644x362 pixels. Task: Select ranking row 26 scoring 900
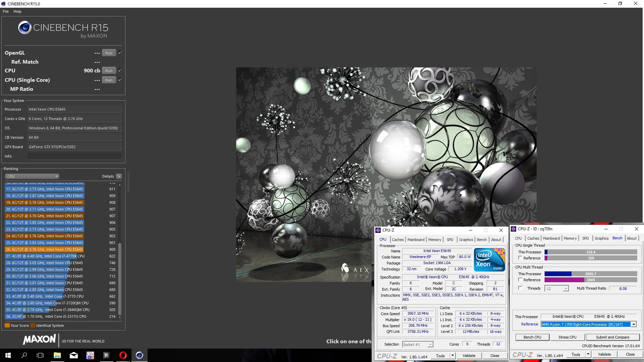(x=60, y=249)
